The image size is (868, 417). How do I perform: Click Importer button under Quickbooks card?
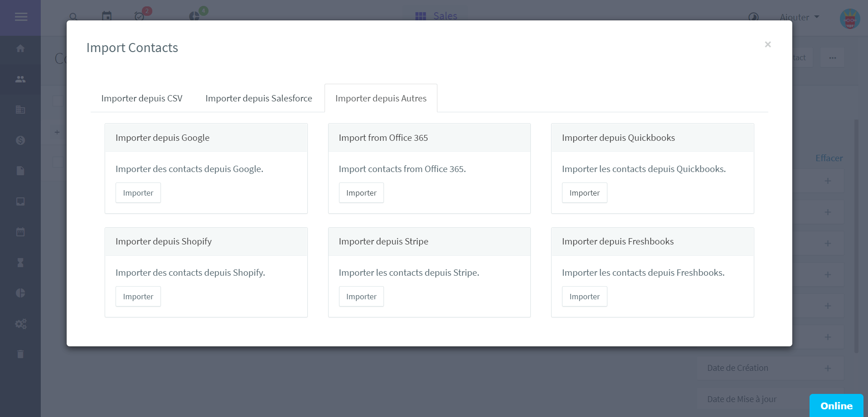pos(585,193)
